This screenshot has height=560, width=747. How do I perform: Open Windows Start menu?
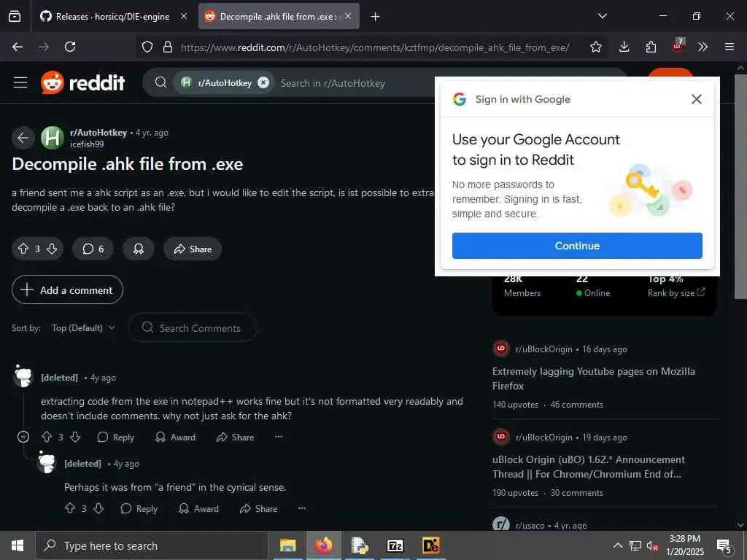pyautogui.click(x=18, y=545)
